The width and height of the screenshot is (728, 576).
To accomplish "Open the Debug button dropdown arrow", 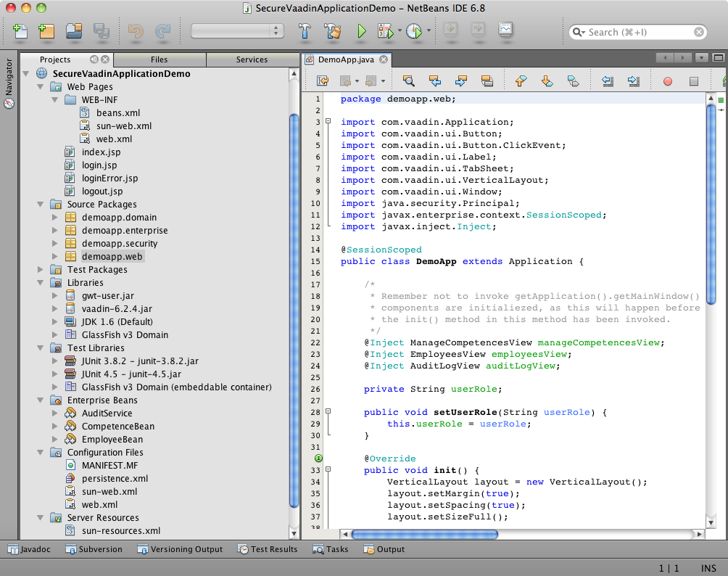I will [x=400, y=31].
